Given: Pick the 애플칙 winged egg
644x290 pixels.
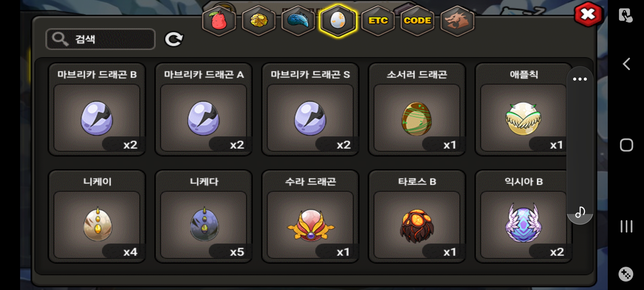Looking at the screenshot, I should (523, 109).
